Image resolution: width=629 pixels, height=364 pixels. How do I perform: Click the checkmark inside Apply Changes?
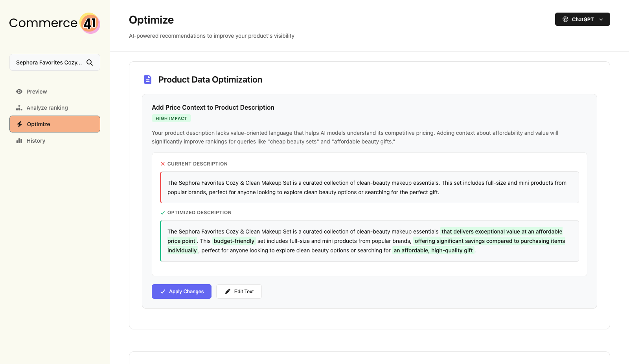coord(162,291)
